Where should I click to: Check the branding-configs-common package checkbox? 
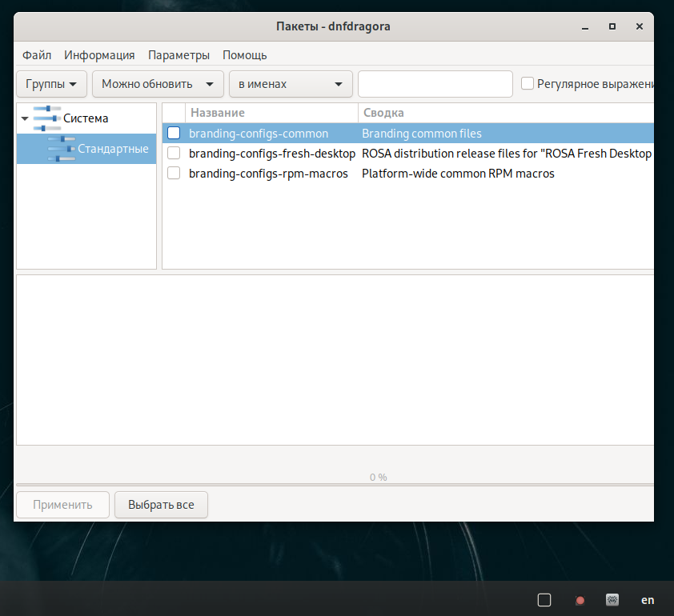click(x=174, y=134)
